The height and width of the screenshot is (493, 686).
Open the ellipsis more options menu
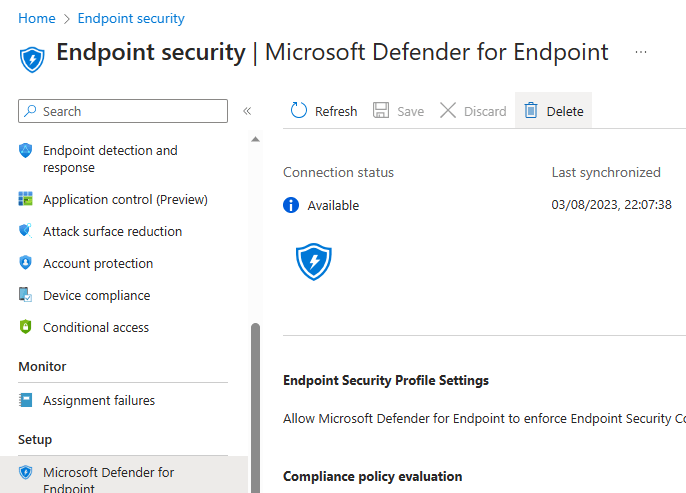tap(641, 52)
